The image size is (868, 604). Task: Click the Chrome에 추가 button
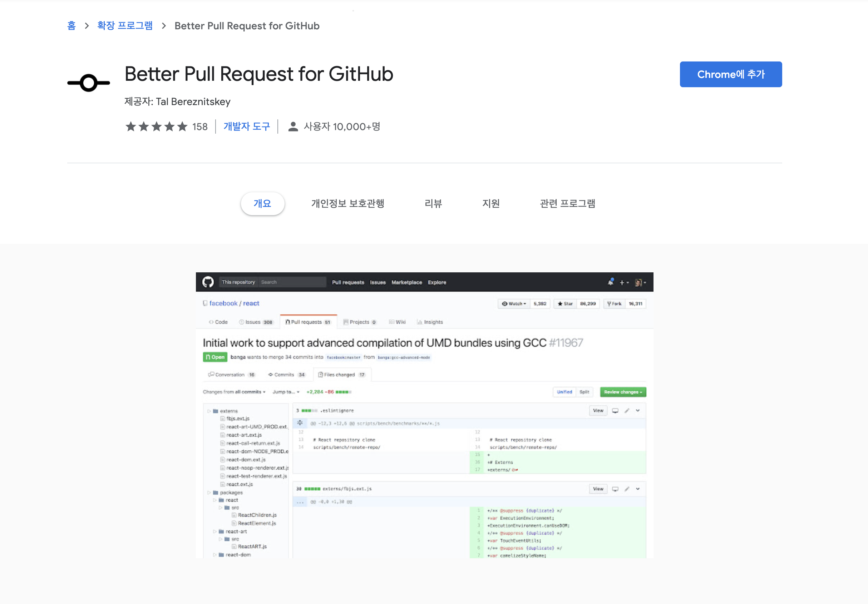pos(730,74)
